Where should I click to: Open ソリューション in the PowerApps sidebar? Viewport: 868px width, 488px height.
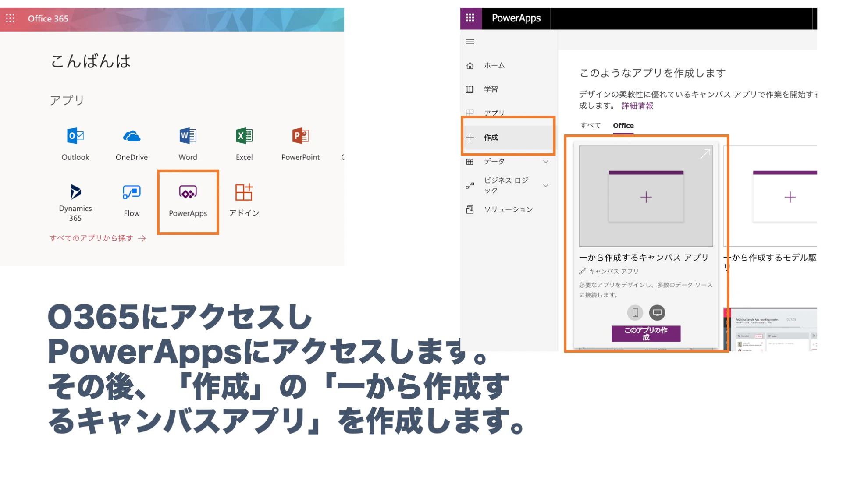[x=509, y=209]
